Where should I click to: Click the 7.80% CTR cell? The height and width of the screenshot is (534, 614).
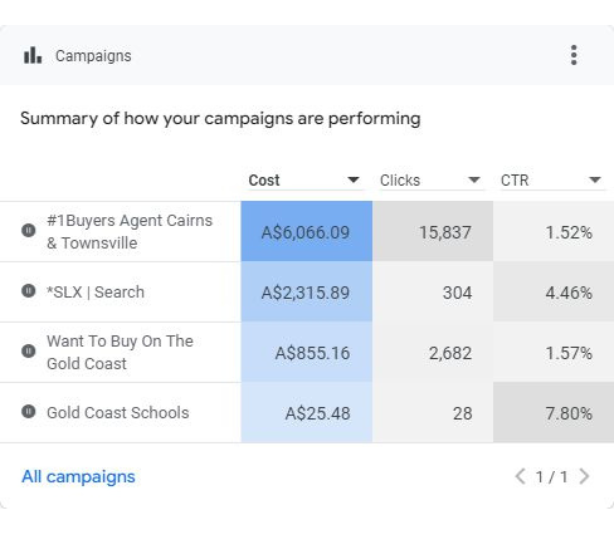coord(553,412)
